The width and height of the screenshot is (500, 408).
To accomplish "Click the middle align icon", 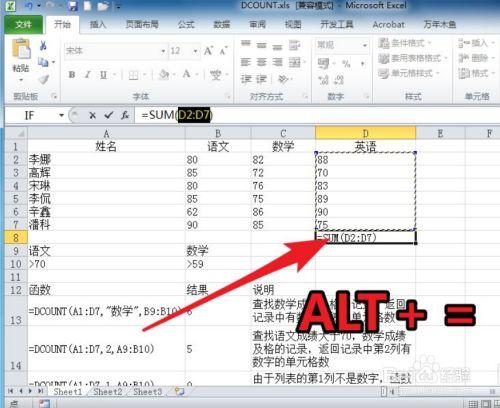I will tap(261, 45).
